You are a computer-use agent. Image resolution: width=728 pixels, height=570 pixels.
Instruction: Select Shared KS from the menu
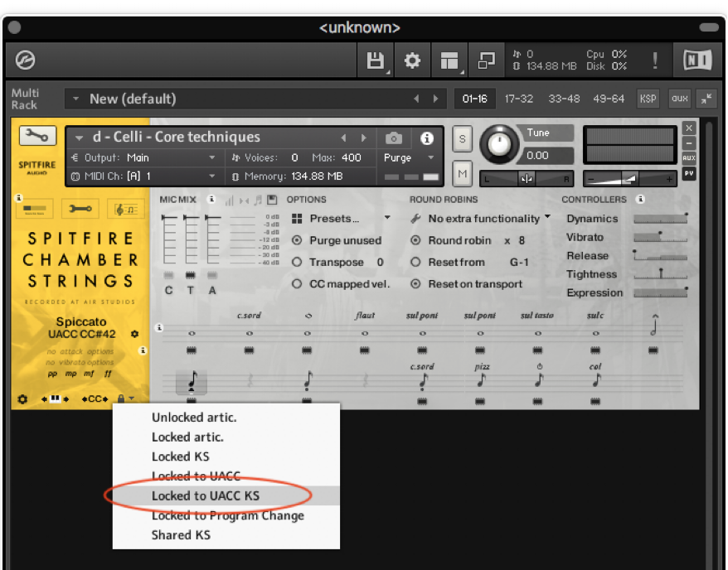pos(181,535)
